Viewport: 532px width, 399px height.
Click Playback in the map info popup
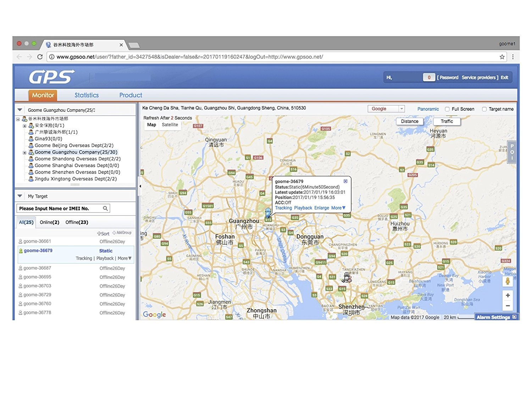[303, 208]
